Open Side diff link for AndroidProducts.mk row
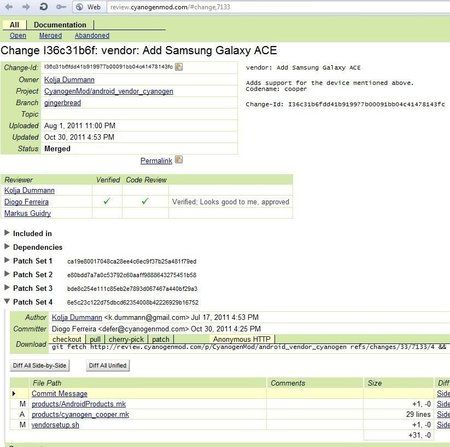Viewport: 450px width, 447px height. pyautogui.click(x=443, y=404)
